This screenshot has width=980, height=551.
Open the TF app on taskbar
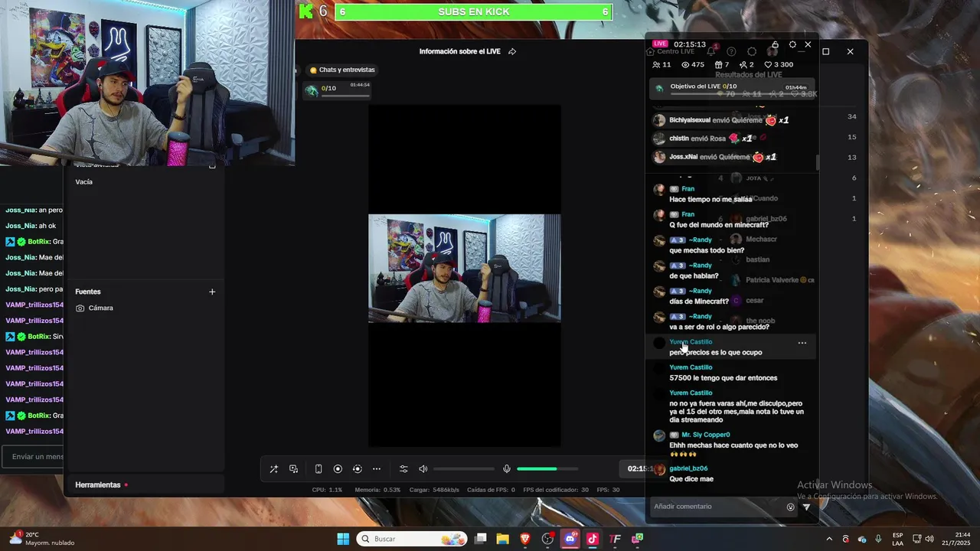[615, 539]
